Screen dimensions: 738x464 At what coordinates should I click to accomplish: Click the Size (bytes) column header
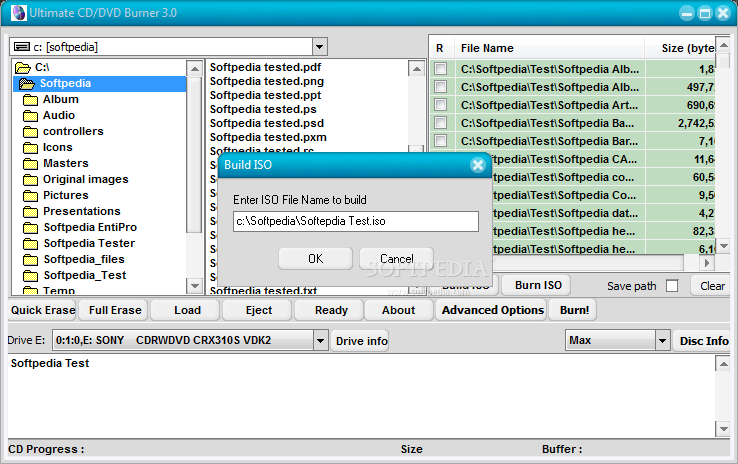pyautogui.click(x=680, y=48)
